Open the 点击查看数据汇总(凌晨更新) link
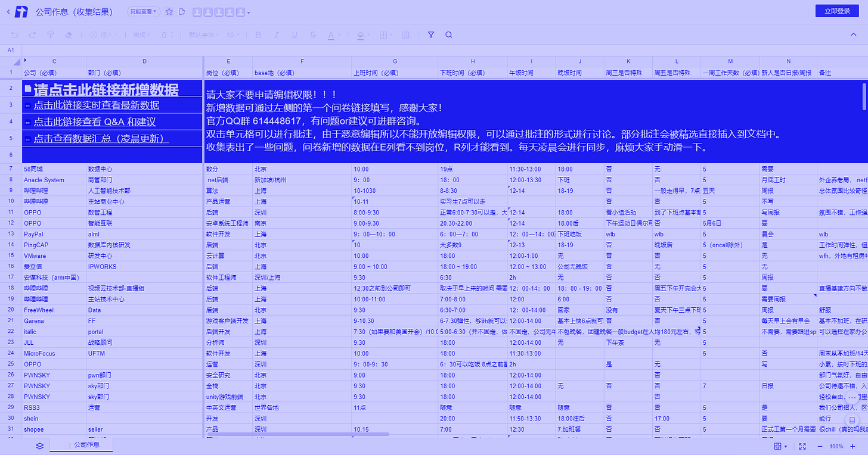 point(101,139)
